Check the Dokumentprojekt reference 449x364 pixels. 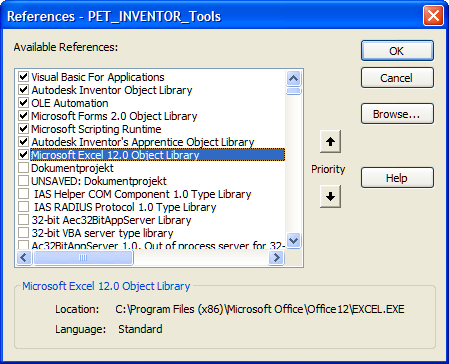tap(23, 168)
